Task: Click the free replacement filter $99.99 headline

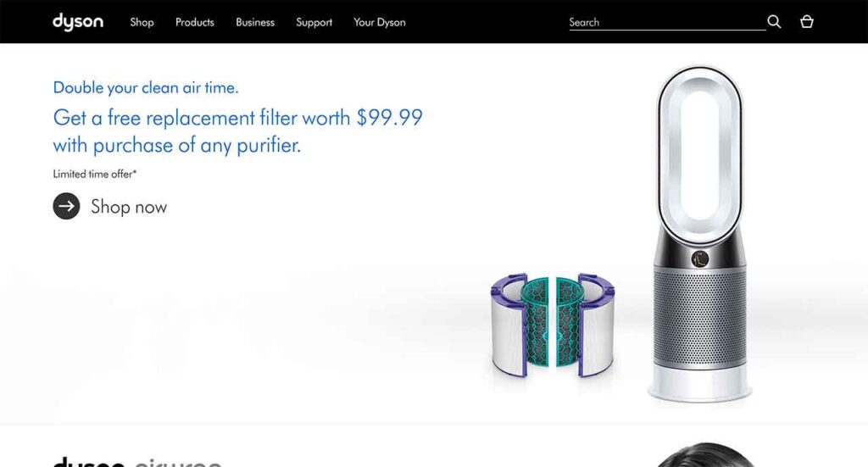Action: 238,131
